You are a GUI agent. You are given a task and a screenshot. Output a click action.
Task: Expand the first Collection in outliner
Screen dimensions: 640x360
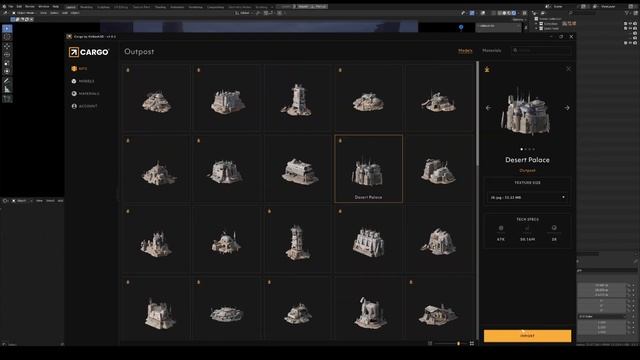pyautogui.click(x=536, y=24)
